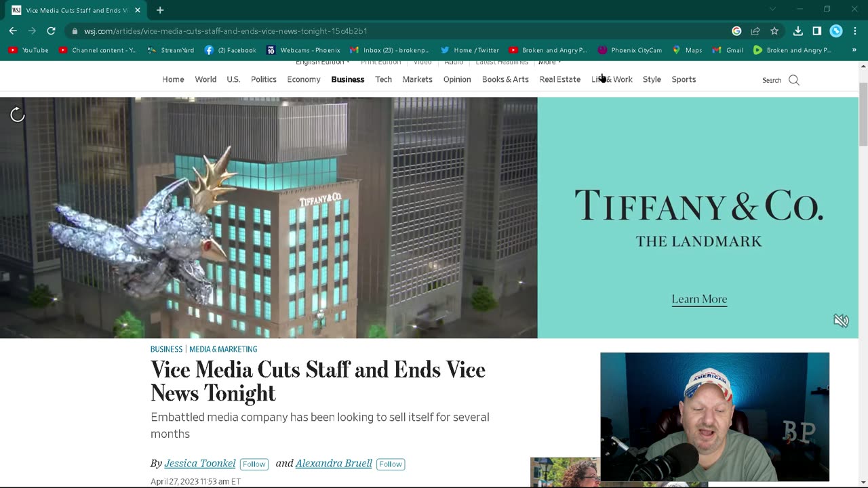868x488 pixels.
Task: Open the Style section
Action: pos(652,79)
